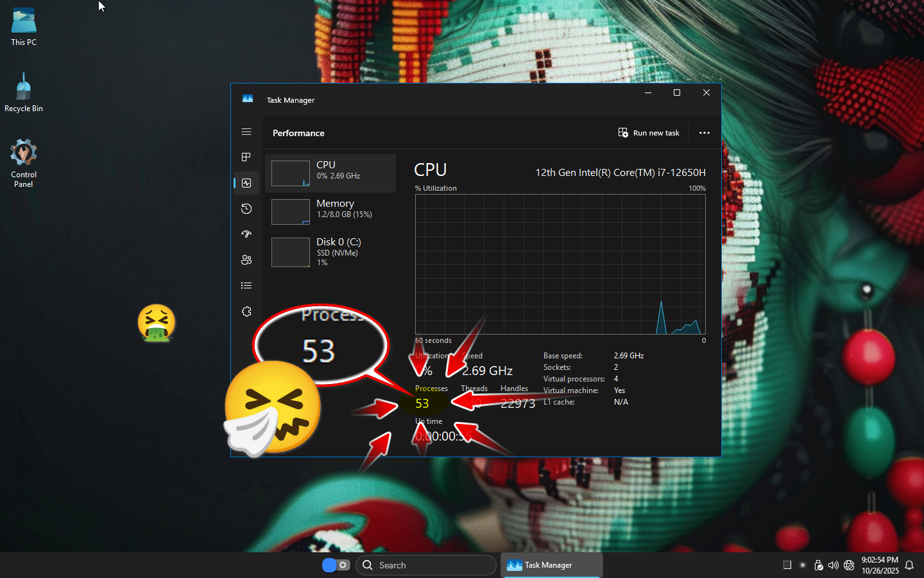
Task: Open the App history sidebar icon
Action: [246, 209]
